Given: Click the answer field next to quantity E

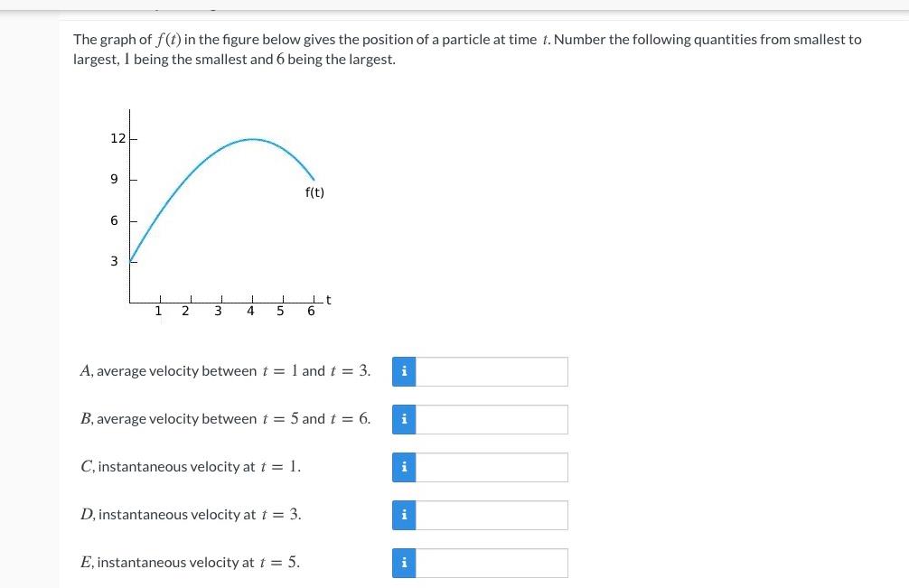Looking at the screenshot, I should coord(492,563).
